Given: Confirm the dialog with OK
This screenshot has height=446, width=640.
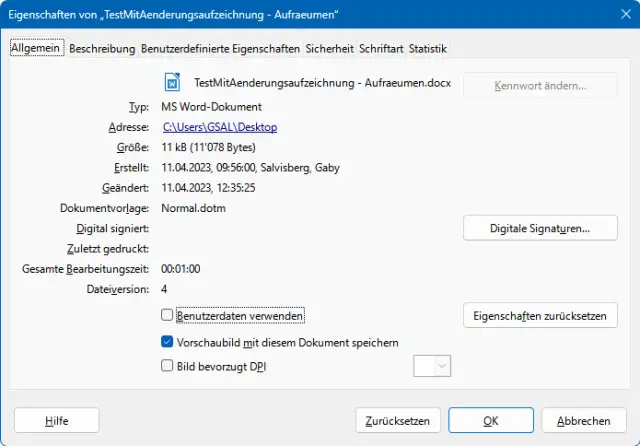Looking at the screenshot, I should (x=491, y=421).
